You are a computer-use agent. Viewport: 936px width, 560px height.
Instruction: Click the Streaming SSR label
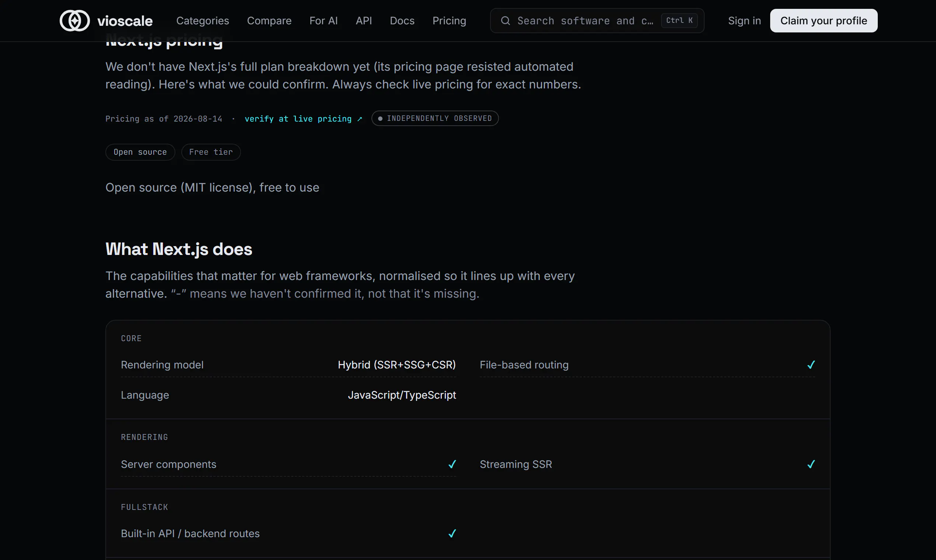[x=516, y=464]
